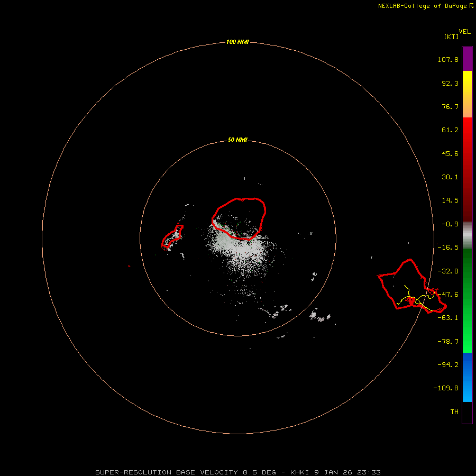Click the -78.7 velocity legend value

448,342
